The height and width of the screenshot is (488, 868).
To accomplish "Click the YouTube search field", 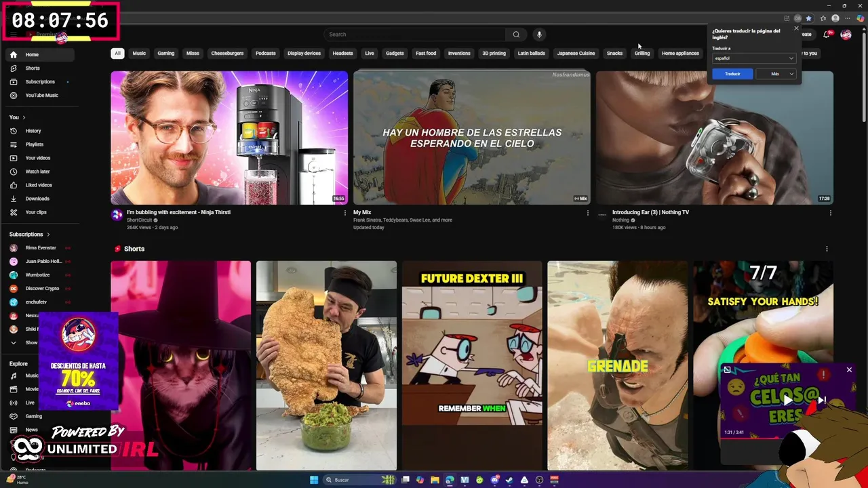I will tap(414, 35).
